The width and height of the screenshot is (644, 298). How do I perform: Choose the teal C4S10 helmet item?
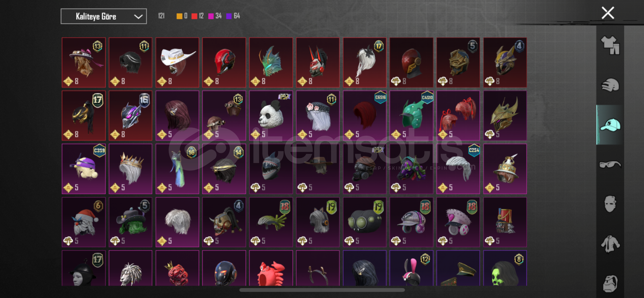tap(411, 116)
